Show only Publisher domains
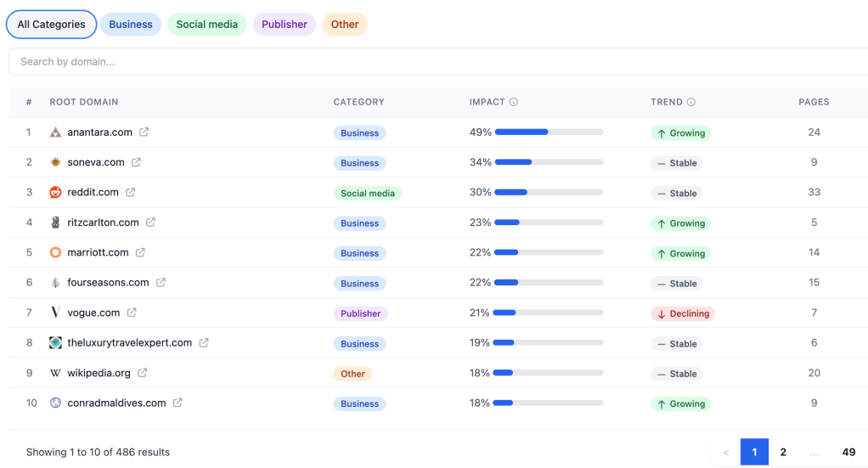Screen dimensions: 868x468 coord(284,25)
